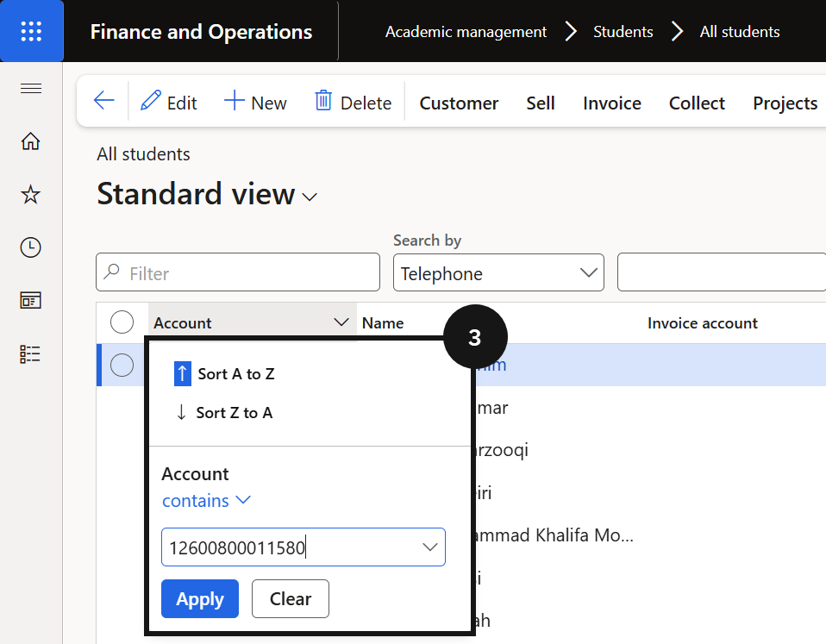Open the Invoice tab
The image size is (826, 644).
coord(611,103)
